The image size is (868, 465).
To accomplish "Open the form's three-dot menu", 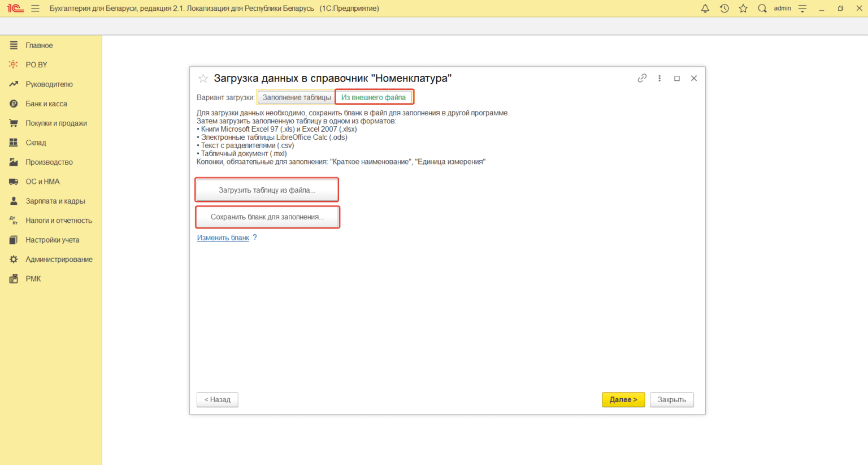I will point(659,78).
